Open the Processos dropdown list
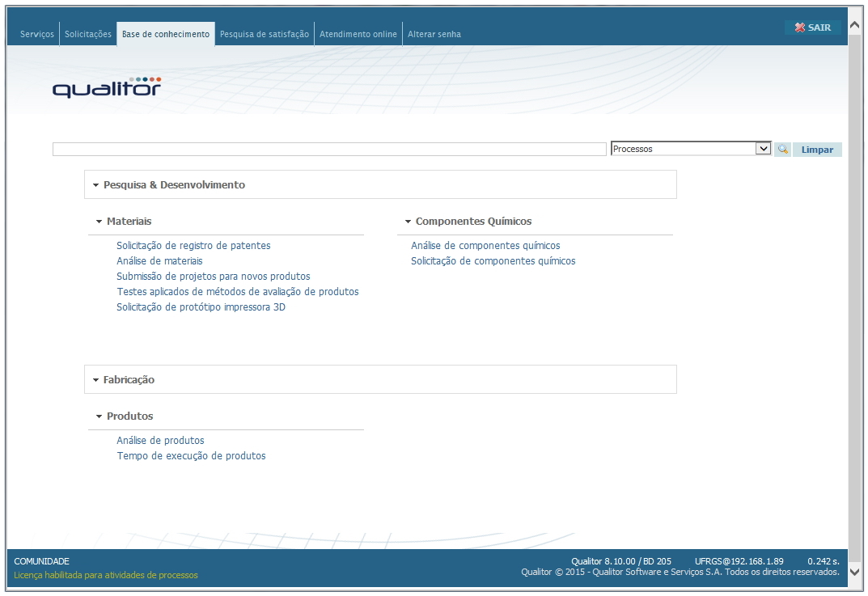The width and height of the screenshot is (868, 596). coord(762,149)
